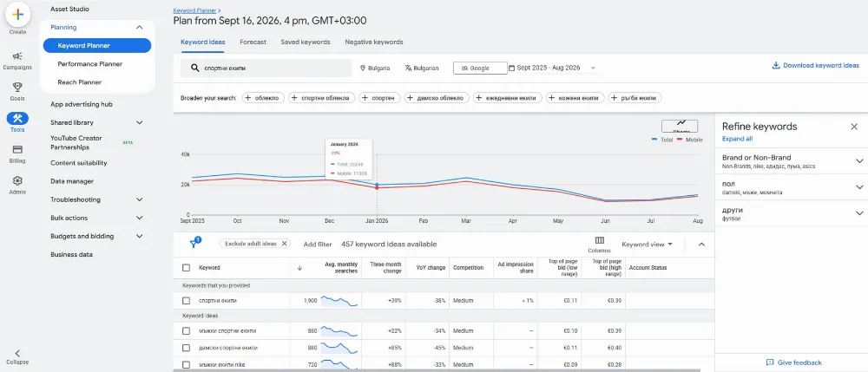Screen dimensions: 868x372
Task: Open Business data
Action: [71, 255]
